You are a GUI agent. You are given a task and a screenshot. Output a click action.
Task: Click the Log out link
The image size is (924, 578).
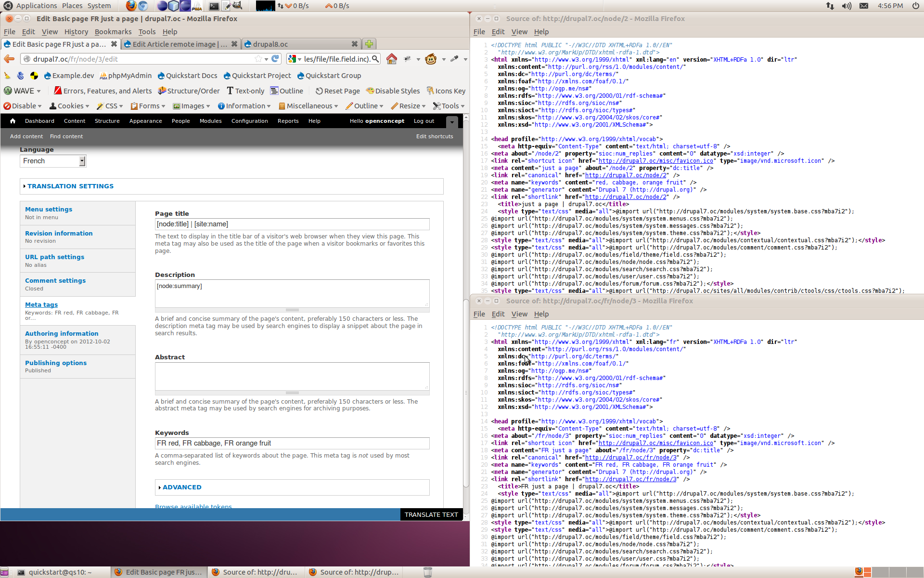click(424, 121)
